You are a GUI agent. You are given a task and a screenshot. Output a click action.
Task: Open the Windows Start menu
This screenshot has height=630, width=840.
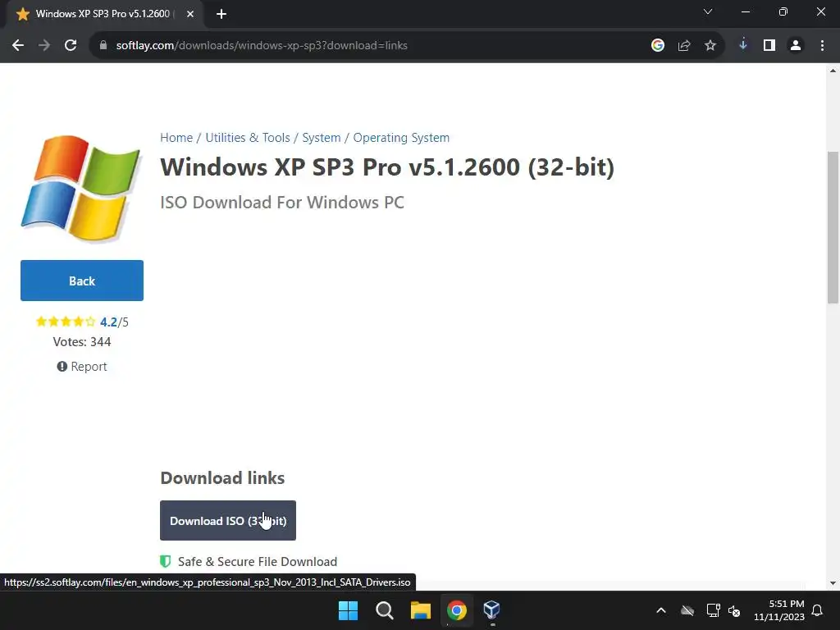348,610
